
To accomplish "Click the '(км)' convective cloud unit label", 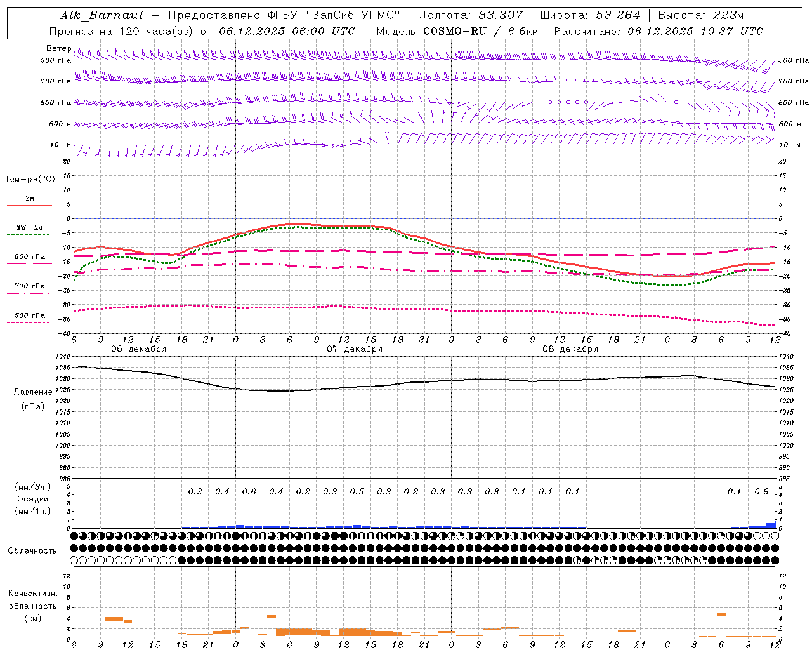I will point(33,618).
